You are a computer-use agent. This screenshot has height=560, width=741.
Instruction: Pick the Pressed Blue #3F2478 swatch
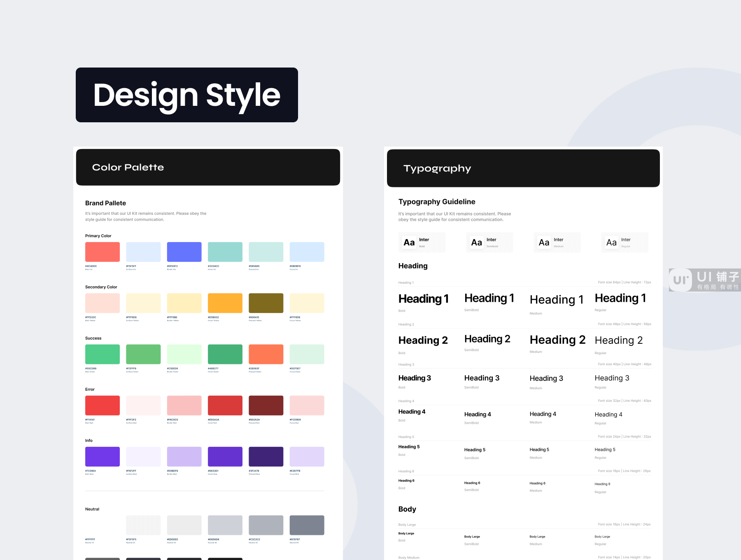[266, 457]
